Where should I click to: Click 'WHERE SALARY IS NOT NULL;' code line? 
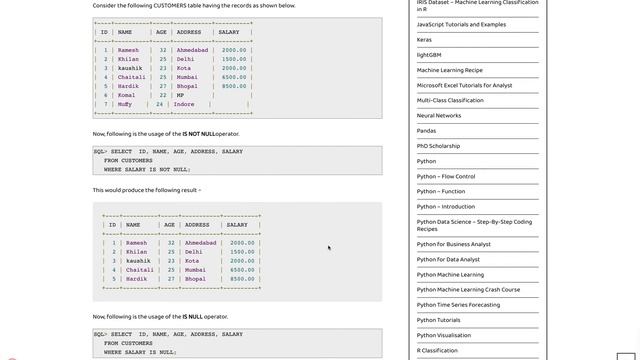(x=147, y=169)
